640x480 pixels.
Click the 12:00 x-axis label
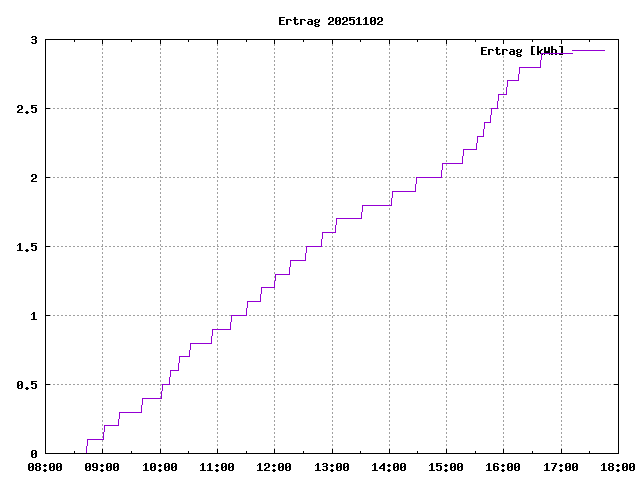click(274, 467)
